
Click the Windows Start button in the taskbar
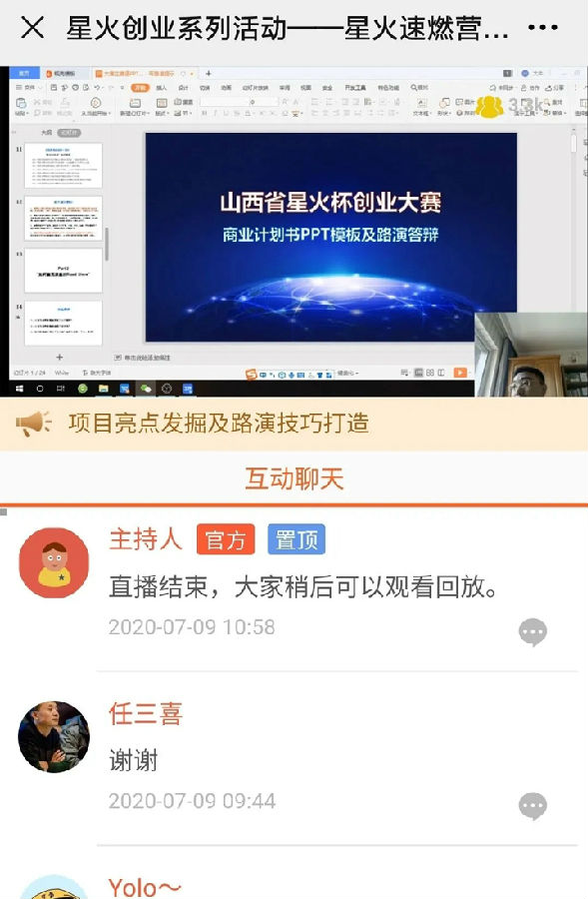coord(20,389)
